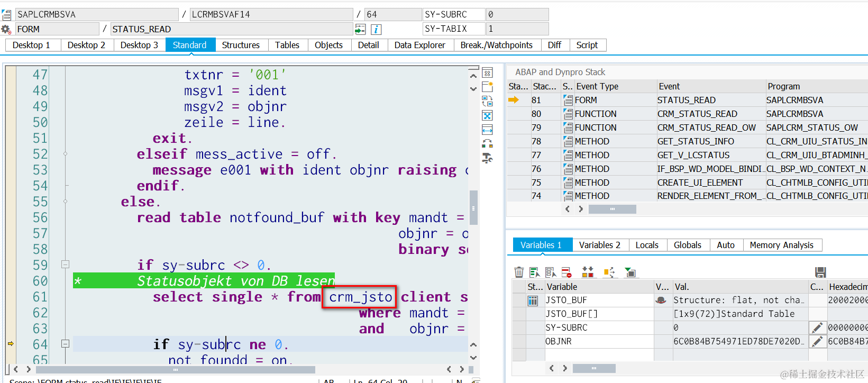Collapse the code block at line 64
868x383 pixels.
pyautogui.click(x=65, y=343)
